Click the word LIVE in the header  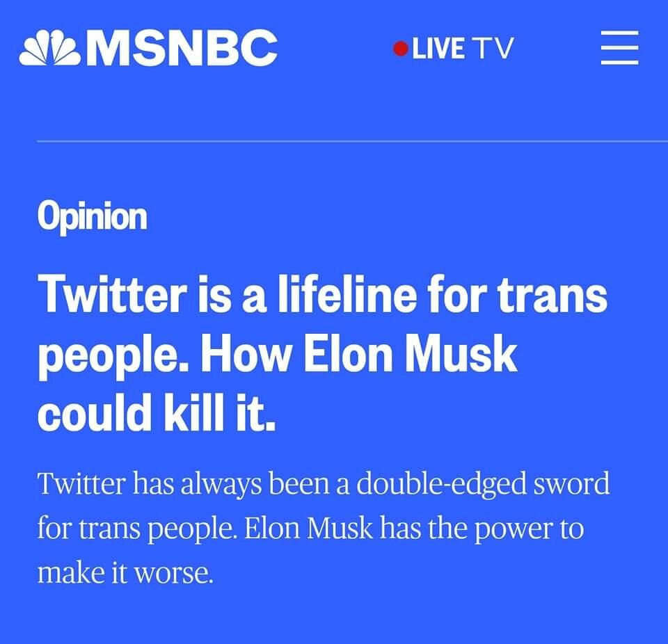pyautogui.click(x=438, y=49)
